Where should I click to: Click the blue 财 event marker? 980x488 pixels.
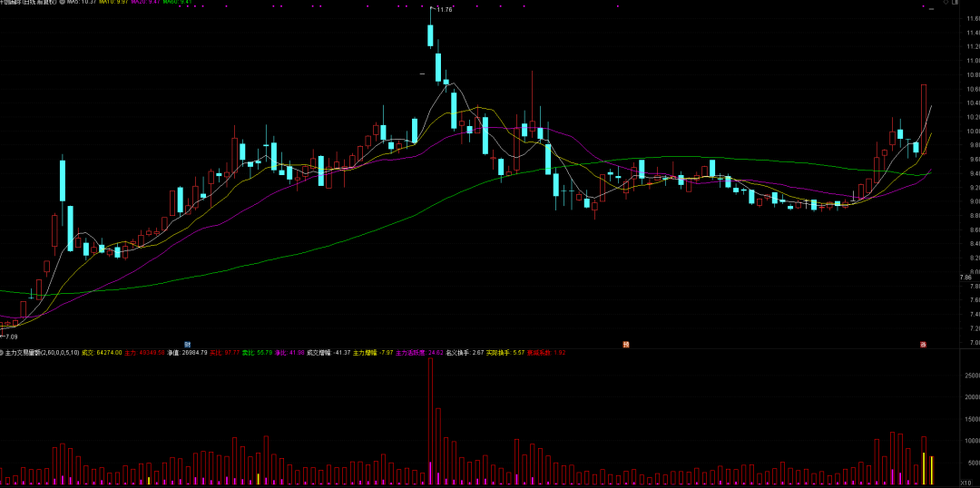point(186,345)
